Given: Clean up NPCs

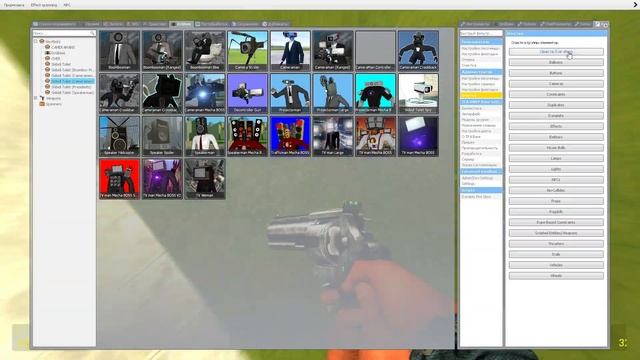Looking at the screenshot, I should pyautogui.click(x=556, y=180).
